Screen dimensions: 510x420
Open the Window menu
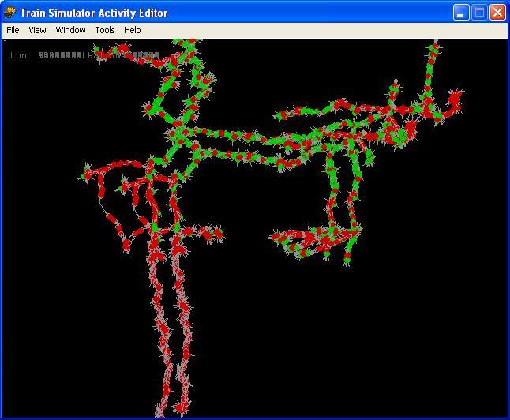(70, 30)
